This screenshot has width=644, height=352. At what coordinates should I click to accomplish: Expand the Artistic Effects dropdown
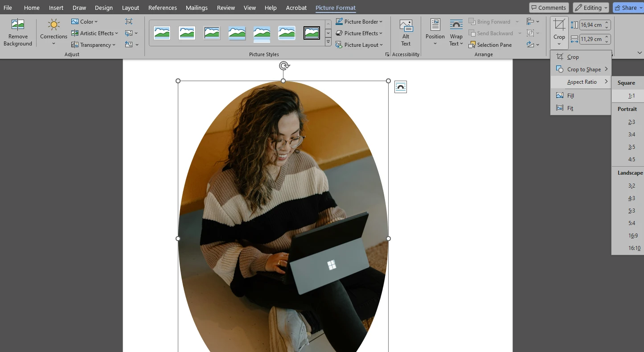click(x=94, y=33)
